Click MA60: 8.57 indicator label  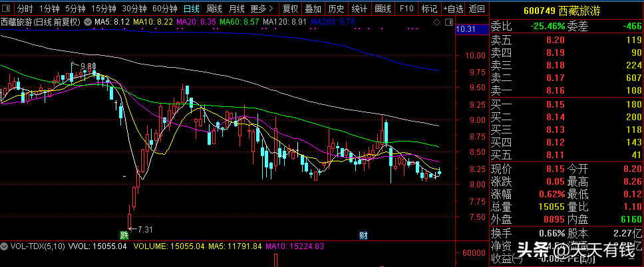click(x=240, y=22)
